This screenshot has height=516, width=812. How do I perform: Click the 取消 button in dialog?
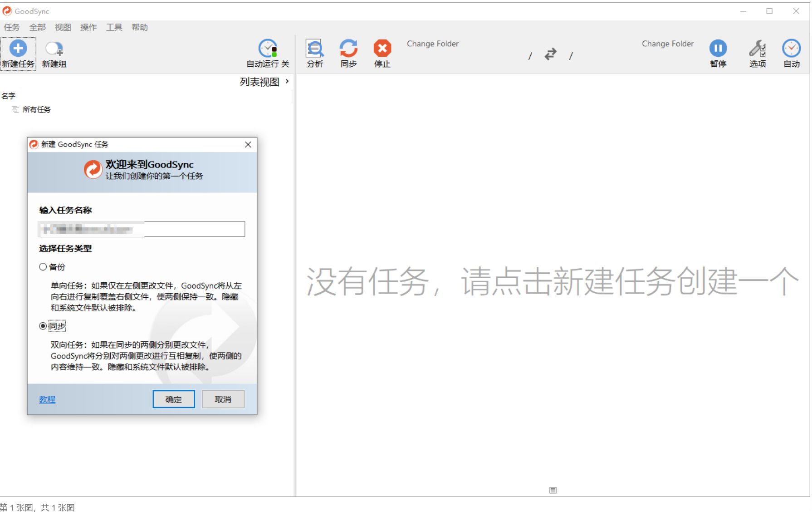click(x=223, y=399)
